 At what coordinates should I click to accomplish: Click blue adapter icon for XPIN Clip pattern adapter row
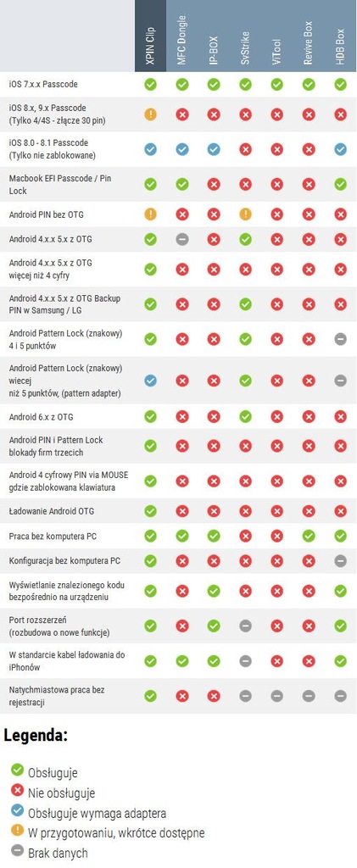tap(151, 381)
